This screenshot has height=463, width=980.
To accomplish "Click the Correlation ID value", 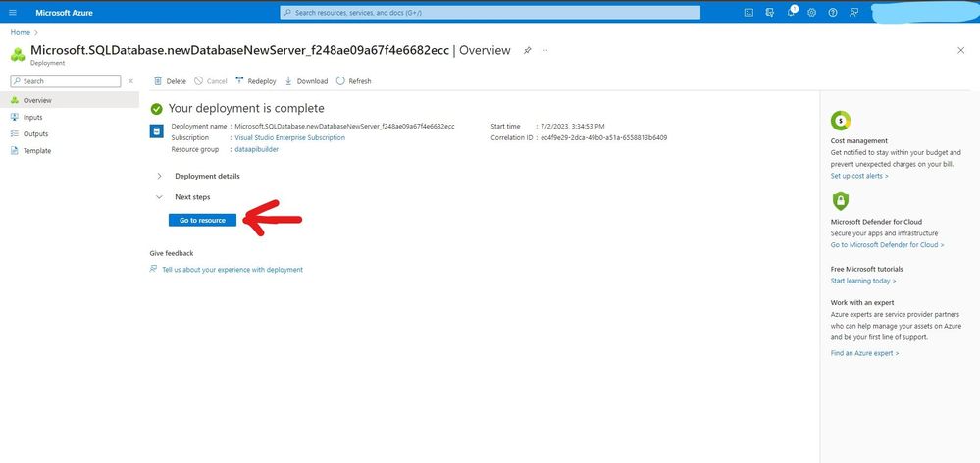I will pyautogui.click(x=603, y=137).
